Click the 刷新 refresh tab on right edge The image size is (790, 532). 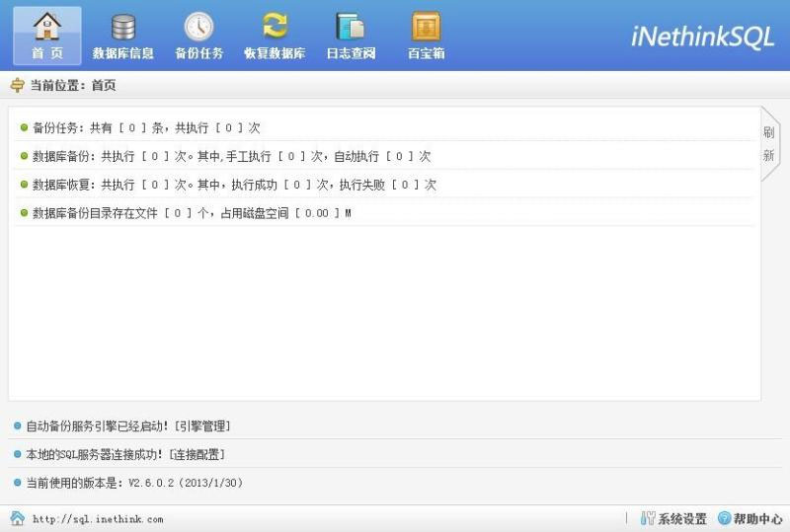[x=768, y=144]
